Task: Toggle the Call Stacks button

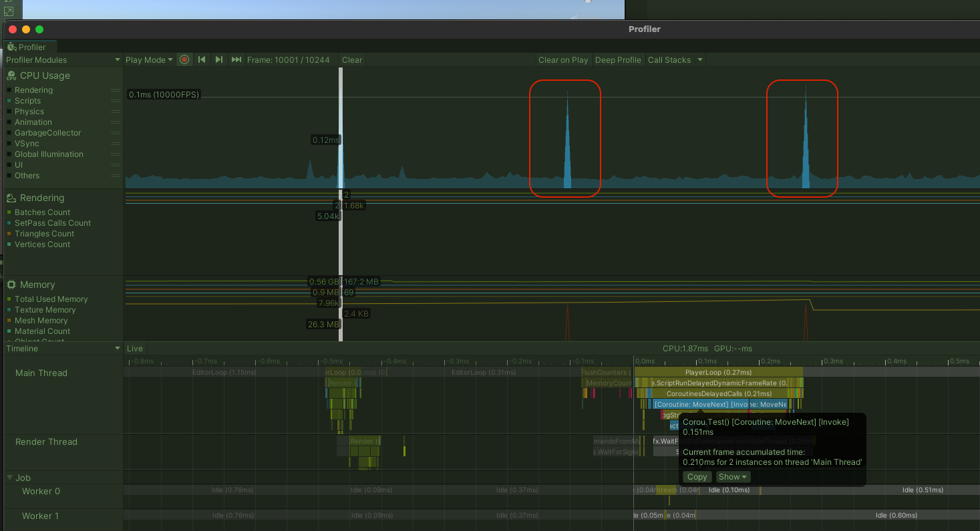Action: [x=669, y=59]
